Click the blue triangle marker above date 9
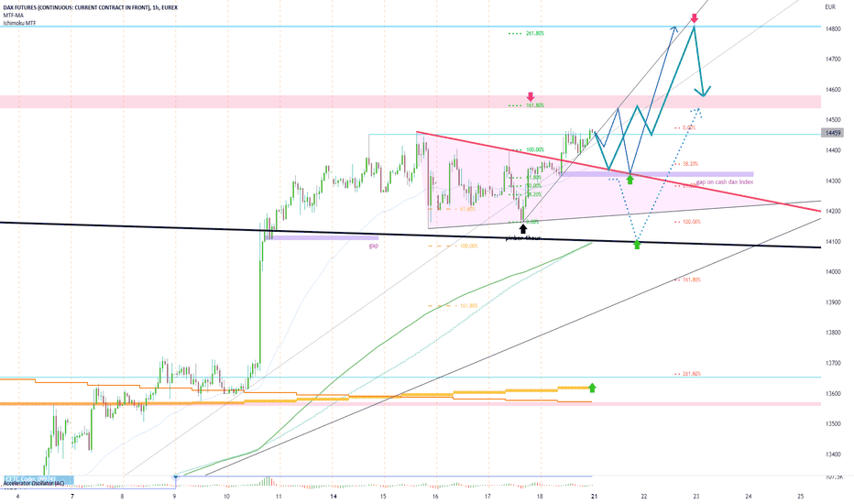This screenshot has width=854, height=504. click(x=175, y=477)
